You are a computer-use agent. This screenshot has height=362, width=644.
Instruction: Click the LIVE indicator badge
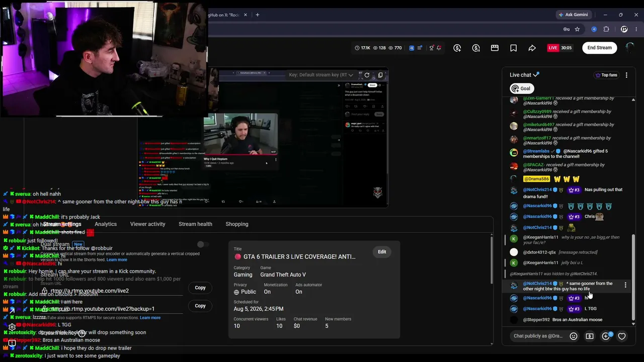pyautogui.click(x=553, y=48)
